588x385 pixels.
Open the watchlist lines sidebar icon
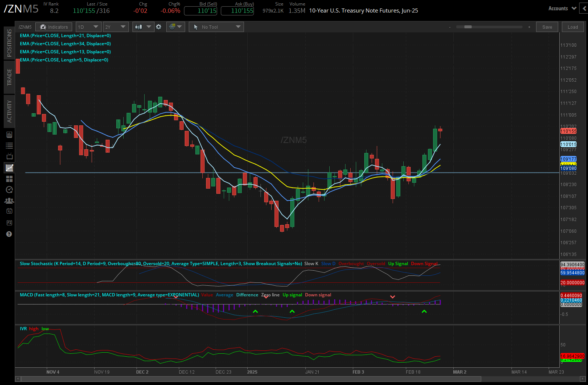click(x=9, y=146)
